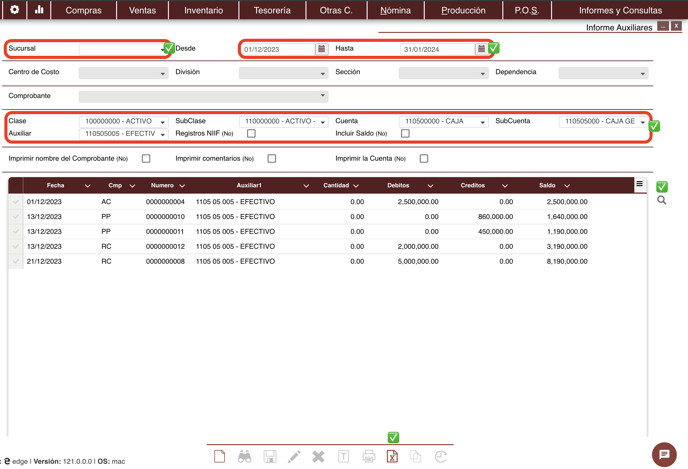Open the Nómina menu
The height and width of the screenshot is (469, 688).
click(395, 10)
